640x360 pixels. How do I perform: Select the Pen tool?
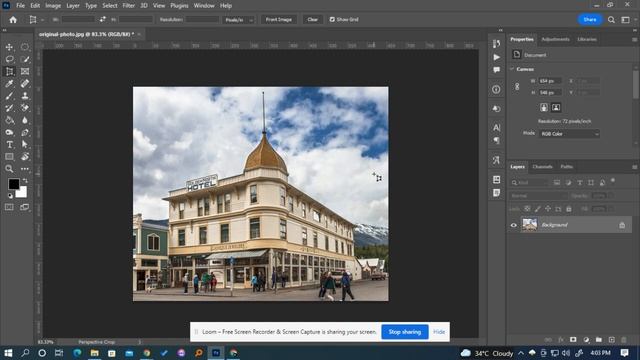click(25, 132)
